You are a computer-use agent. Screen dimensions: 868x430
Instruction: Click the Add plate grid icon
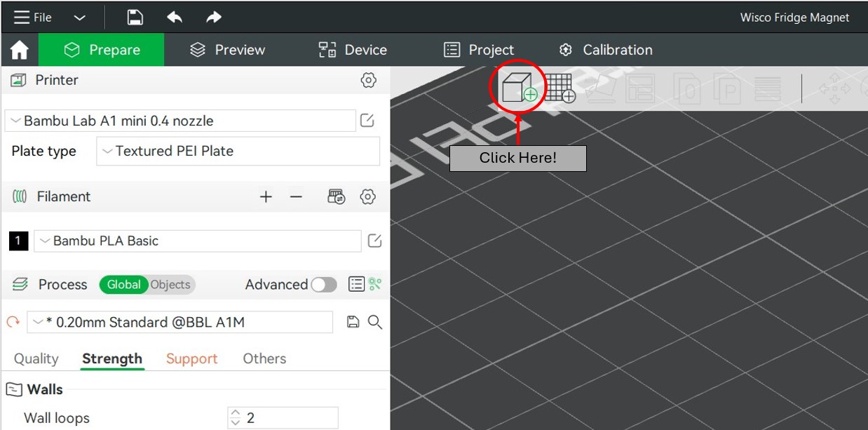560,88
